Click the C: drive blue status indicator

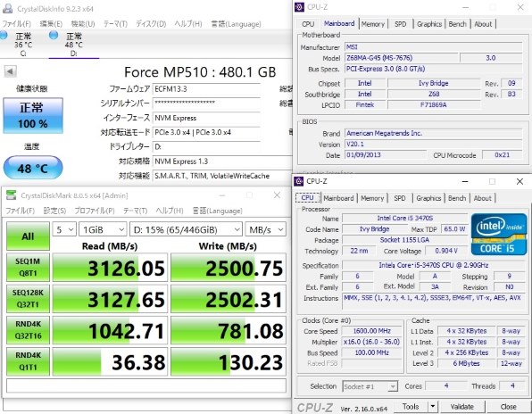[x=4, y=35]
